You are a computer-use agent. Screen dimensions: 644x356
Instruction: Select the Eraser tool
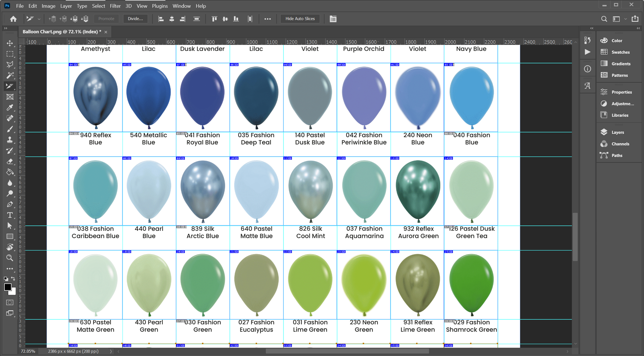10,161
